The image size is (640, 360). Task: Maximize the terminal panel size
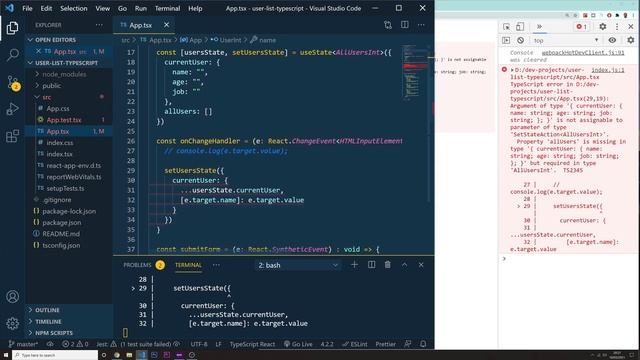point(404,264)
